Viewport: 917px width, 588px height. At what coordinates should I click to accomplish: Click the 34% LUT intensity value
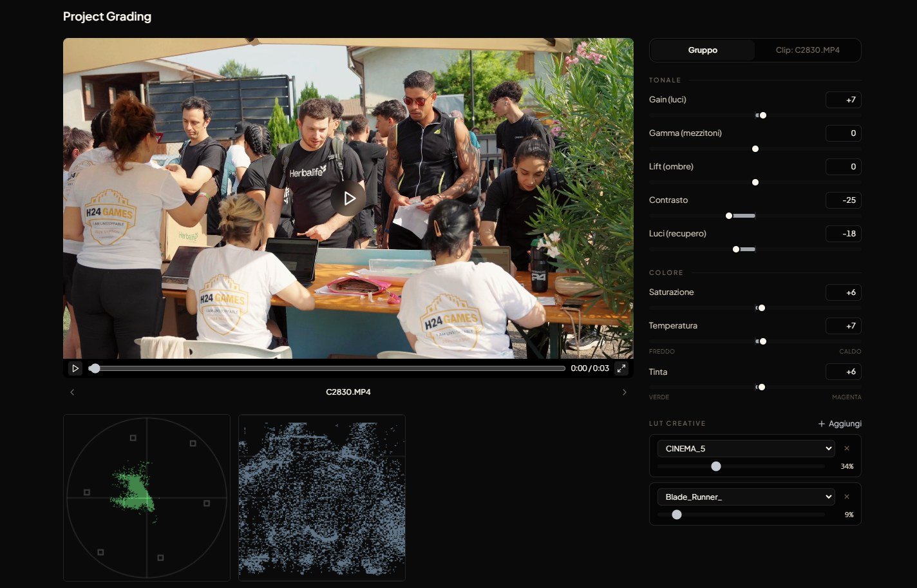click(847, 466)
